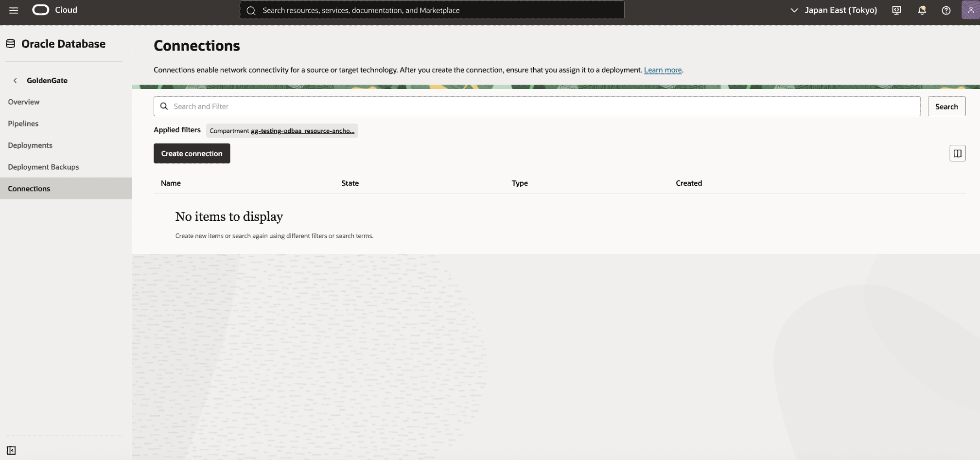Click the Compartment applied filter chip

282,131
